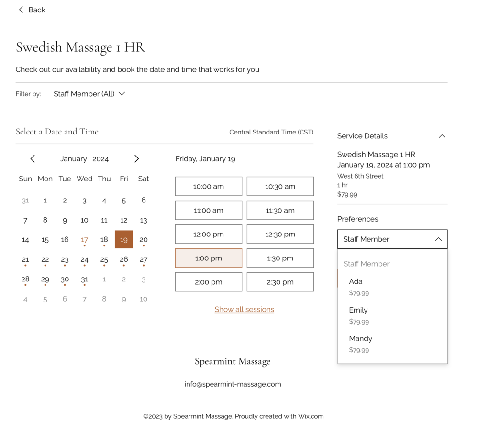
Task: Go to previous month in calendar
Action: tap(33, 159)
